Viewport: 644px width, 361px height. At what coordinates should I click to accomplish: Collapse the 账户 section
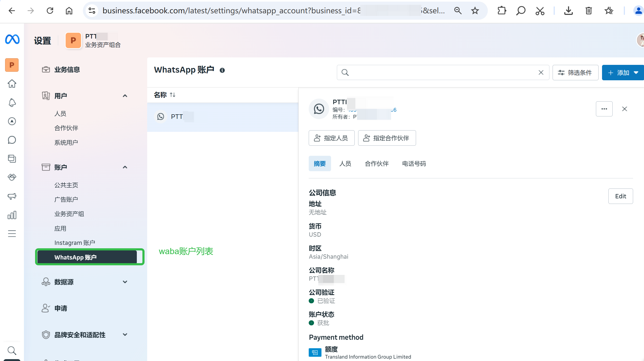tap(125, 167)
